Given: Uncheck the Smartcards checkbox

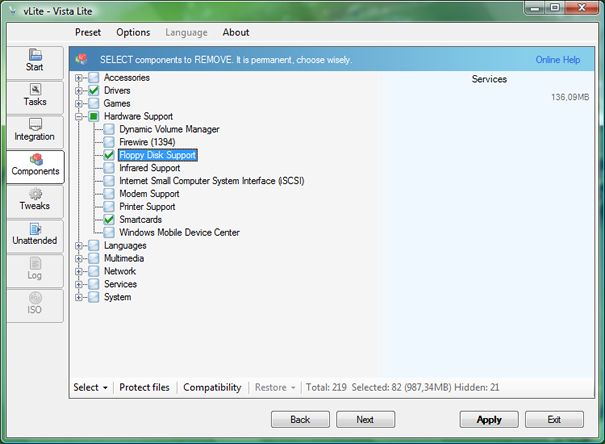Looking at the screenshot, I should (109, 219).
